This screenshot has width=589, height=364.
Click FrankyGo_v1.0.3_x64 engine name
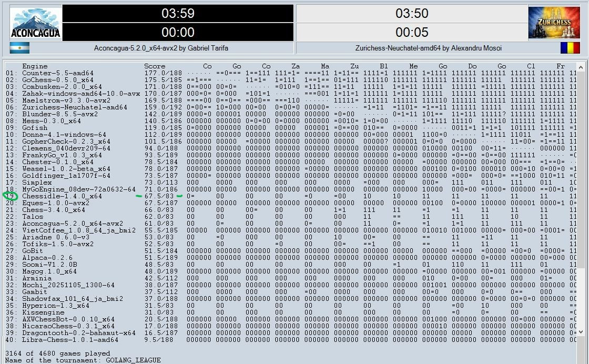click(62, 155)
